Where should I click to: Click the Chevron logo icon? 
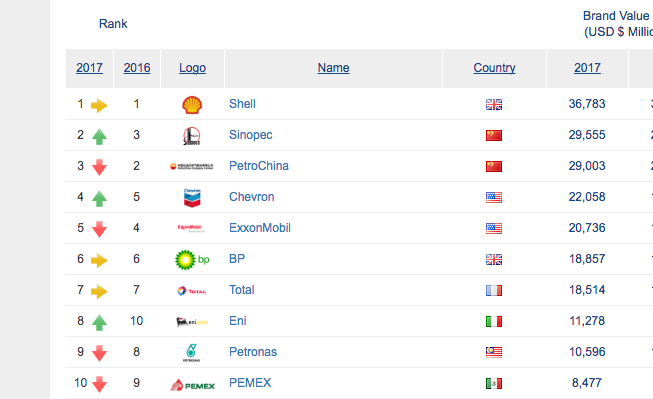pos(192,198)
